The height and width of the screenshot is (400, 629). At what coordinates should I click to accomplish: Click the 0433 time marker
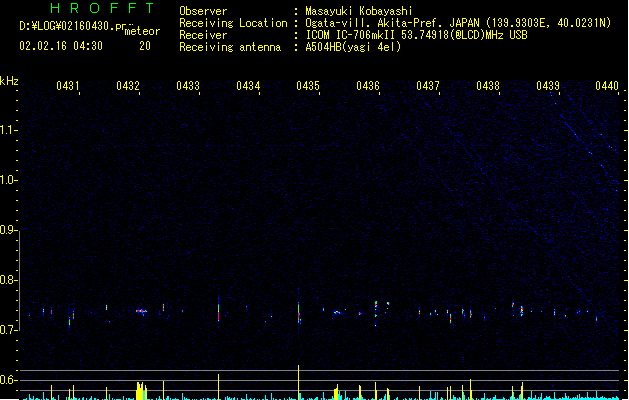(x=188, y=86)
